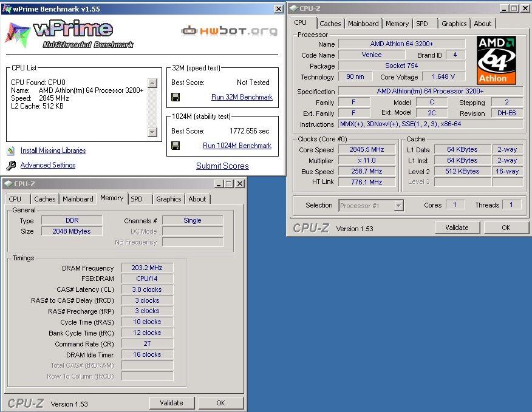This screenshot has width=532, height=412.
Task: Click CPU List scroll down arrow
Action: pyautogui.click(x=152, y=132)
